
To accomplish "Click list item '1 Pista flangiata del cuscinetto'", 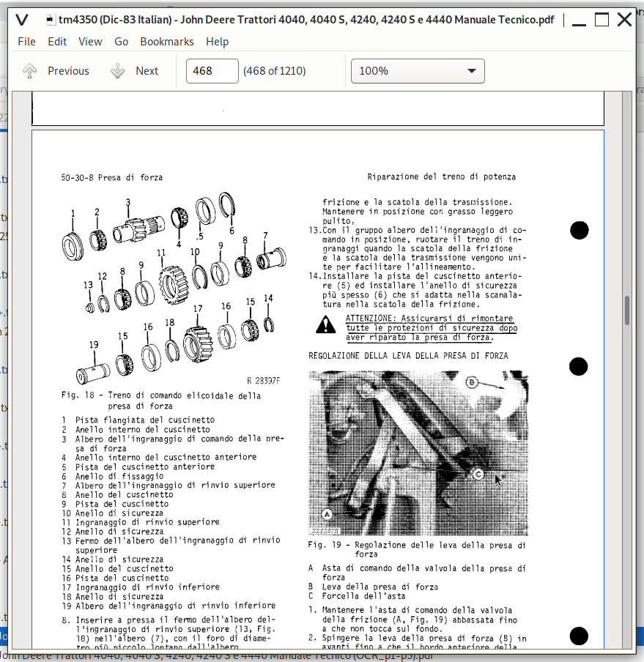I will [138, 420].
